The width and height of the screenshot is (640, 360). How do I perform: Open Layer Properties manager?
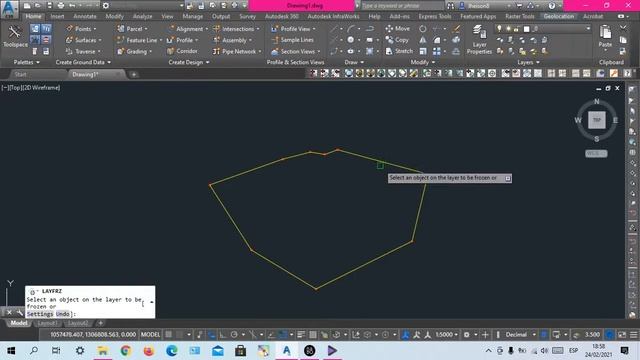[479, 40]
